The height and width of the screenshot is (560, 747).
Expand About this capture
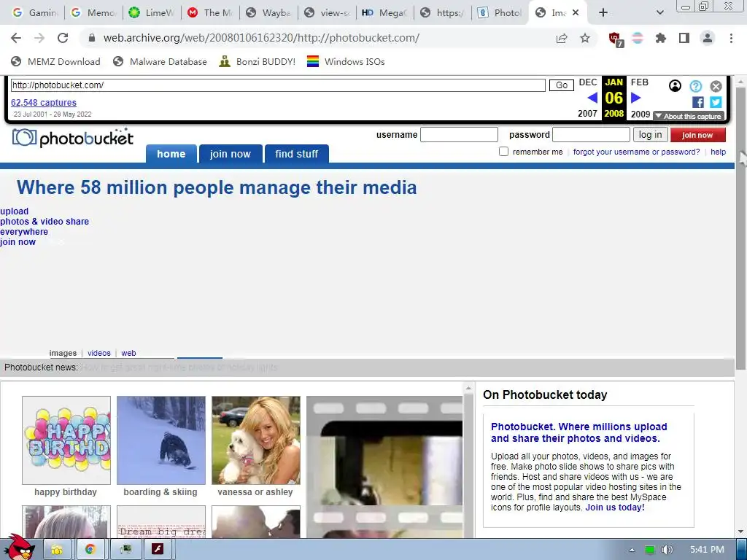click(x=689, y=116)
